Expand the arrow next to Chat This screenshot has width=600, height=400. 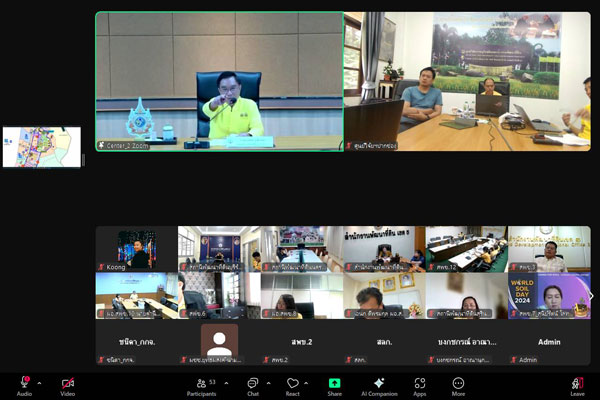(x=268, y=382)
